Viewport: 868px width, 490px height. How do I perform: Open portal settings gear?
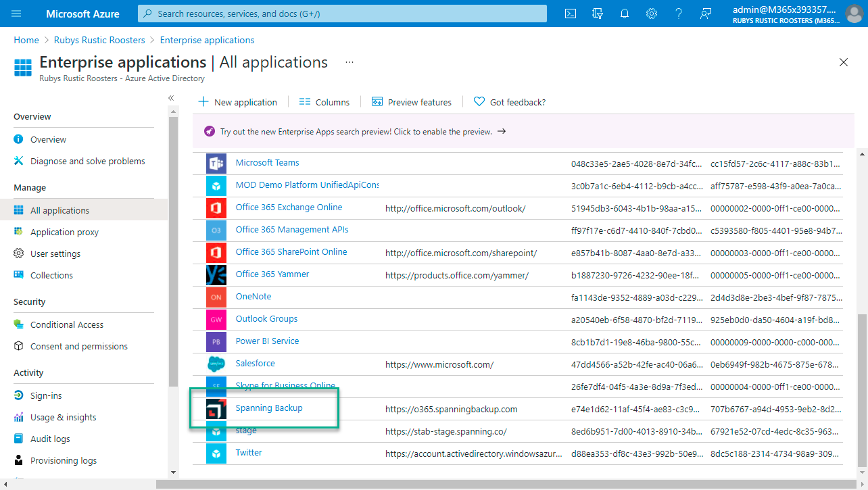click(652, 14)
